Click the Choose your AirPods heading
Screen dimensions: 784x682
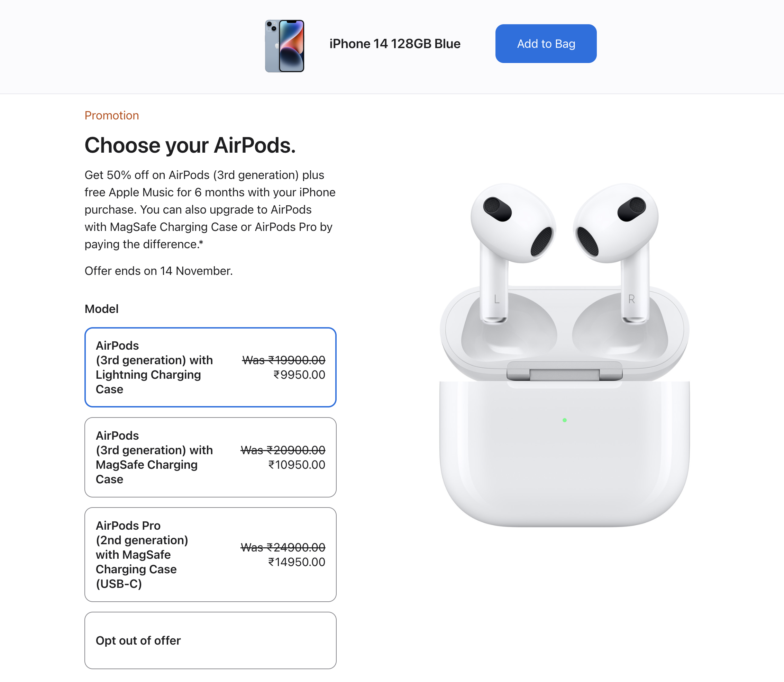[x=190, y=145]
